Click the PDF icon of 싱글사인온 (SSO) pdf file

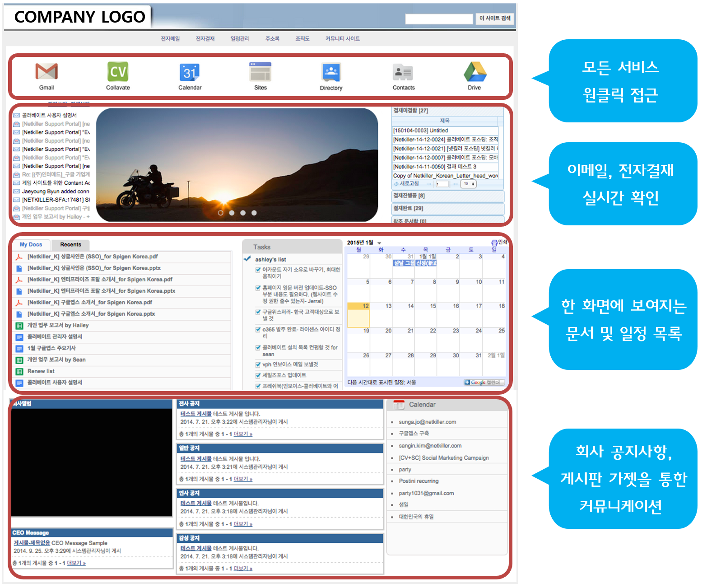coord(19,257)
